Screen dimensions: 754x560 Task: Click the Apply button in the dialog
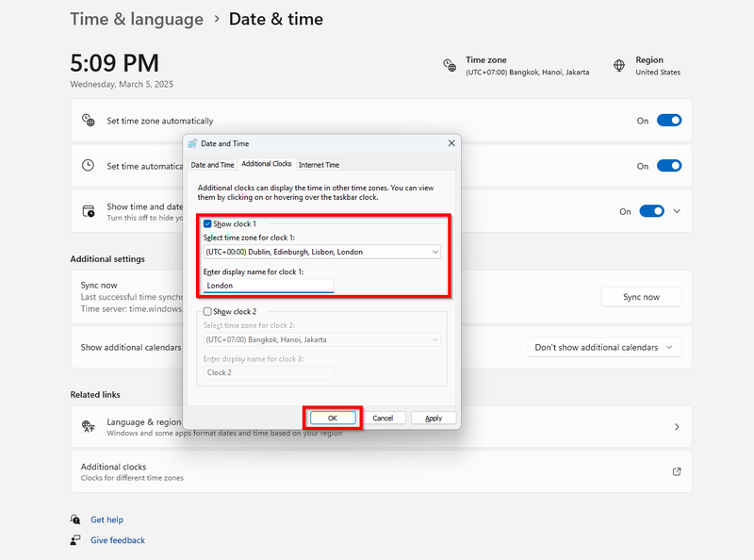click(x=434, y=418)
